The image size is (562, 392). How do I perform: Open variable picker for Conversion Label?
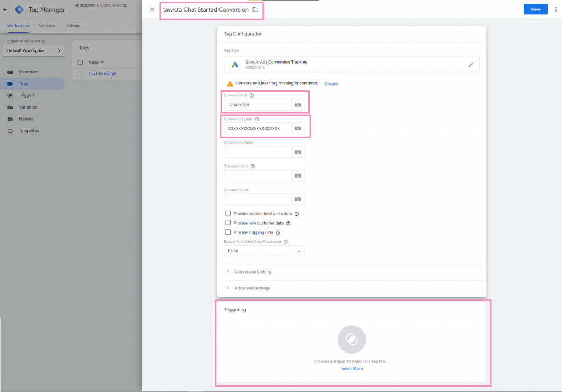tap(298, 128)
